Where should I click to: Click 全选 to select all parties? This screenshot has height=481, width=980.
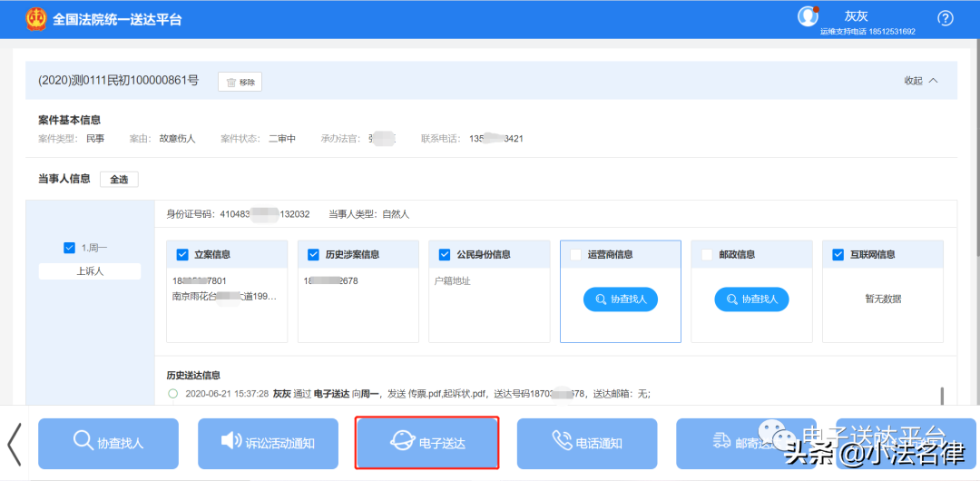tap(119, 180)
